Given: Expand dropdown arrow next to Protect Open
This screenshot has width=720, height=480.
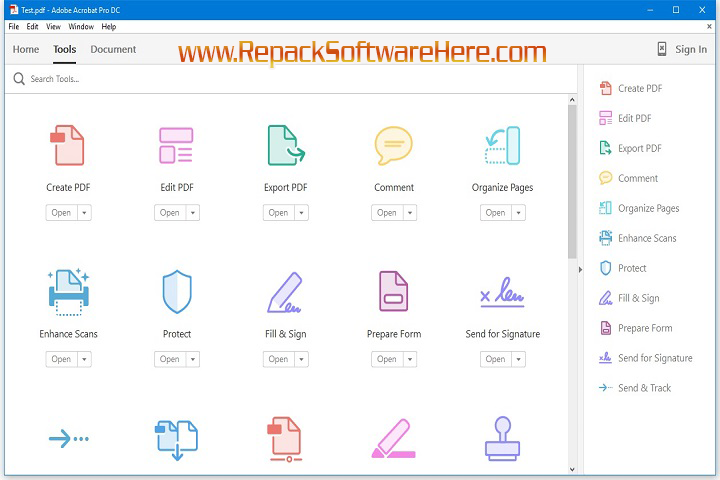Looking at the screenshot, I should (x=193, y=359).
